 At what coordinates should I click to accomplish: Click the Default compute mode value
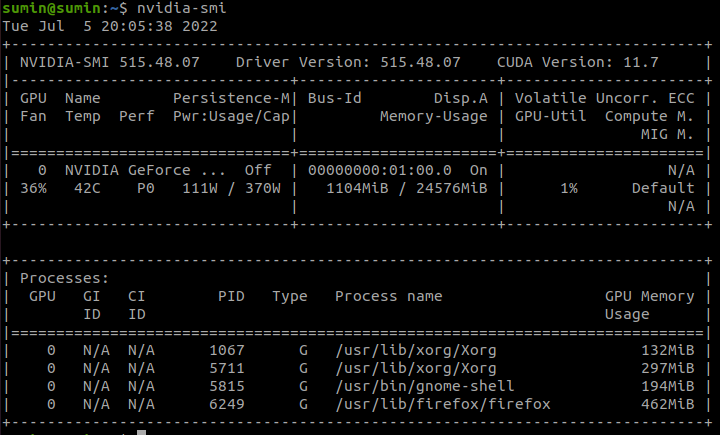[663, 188]
